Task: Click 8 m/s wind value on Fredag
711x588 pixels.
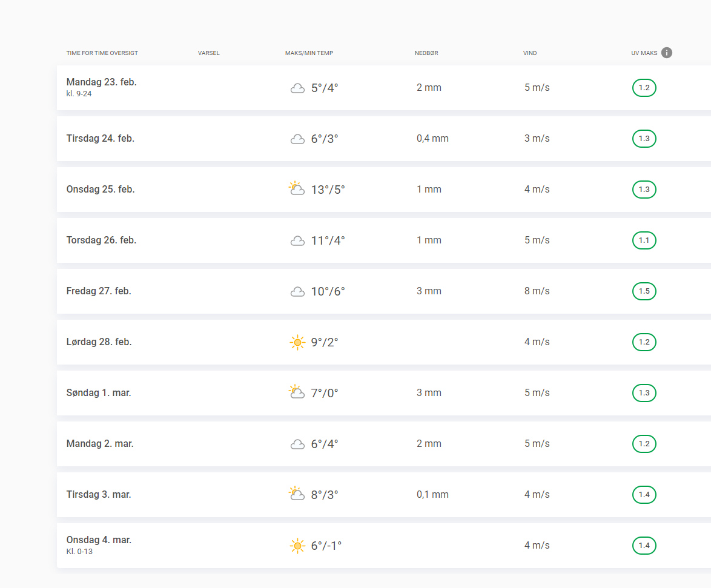Action: click(537, 291)
